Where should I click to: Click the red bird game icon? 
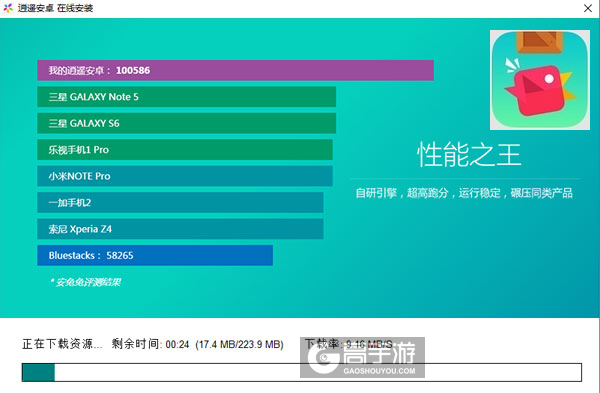pos(540,80)
